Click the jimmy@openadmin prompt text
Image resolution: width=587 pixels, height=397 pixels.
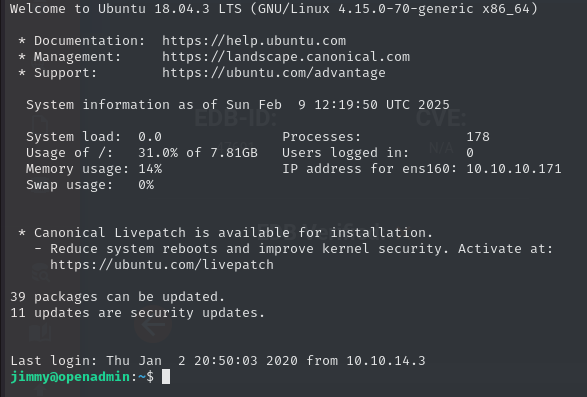coord(70,376)
